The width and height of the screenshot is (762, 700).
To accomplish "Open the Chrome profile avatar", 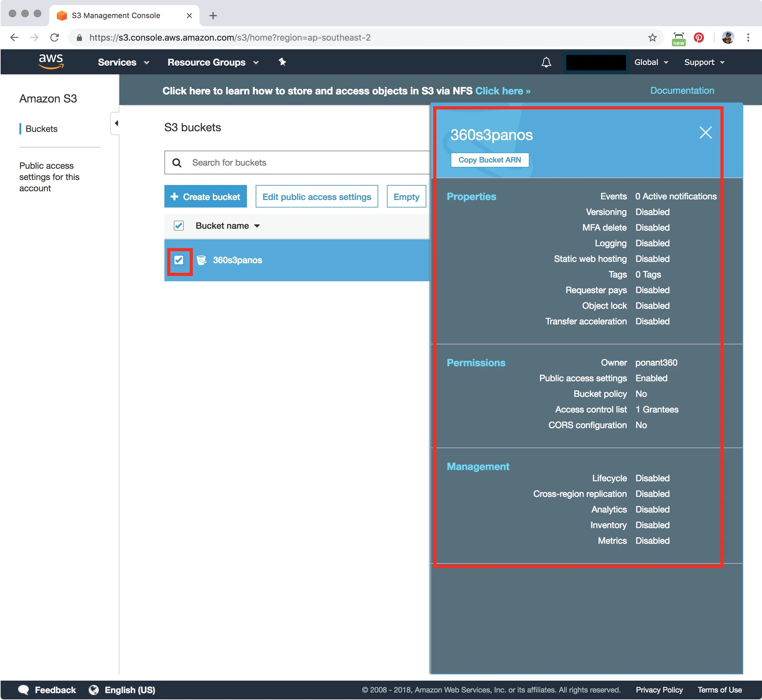I will pyautogui.click(x=728, y=37).
